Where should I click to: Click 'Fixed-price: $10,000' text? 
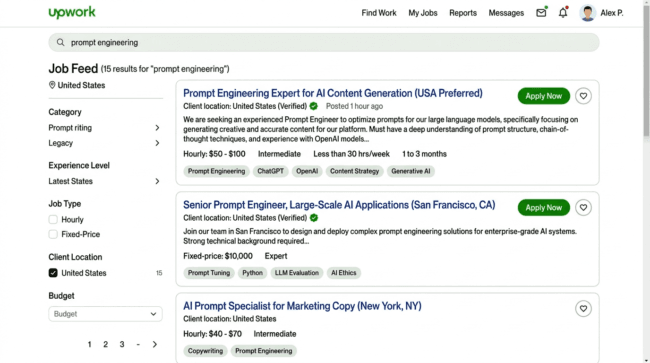click(x=218, y=256)
